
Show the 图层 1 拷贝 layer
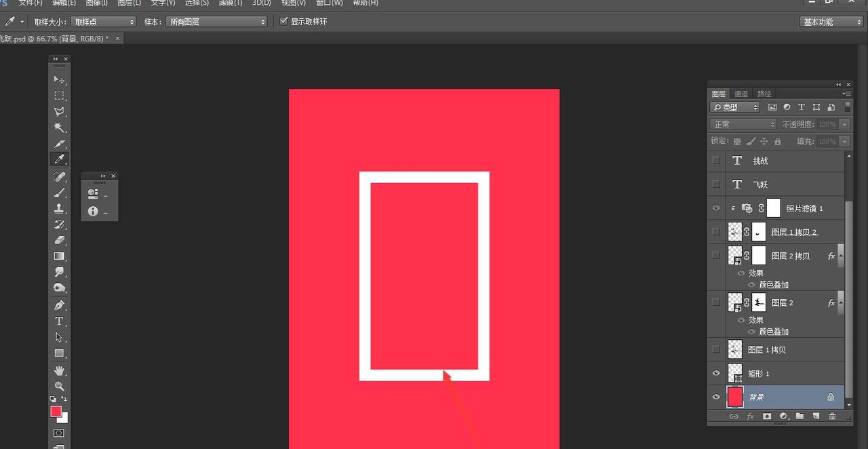pos(716,349)
